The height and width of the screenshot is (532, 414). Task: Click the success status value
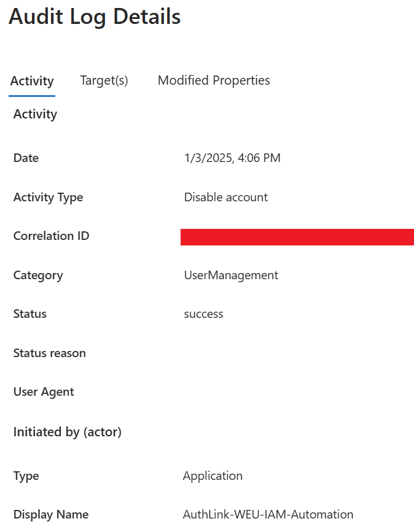[203, 314]
